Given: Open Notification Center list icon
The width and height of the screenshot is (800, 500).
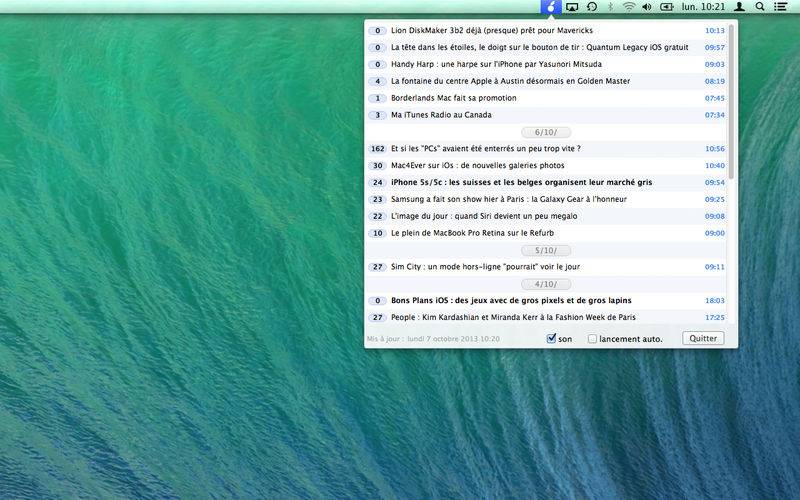Looking at the screenshot, I should (780, 7).
